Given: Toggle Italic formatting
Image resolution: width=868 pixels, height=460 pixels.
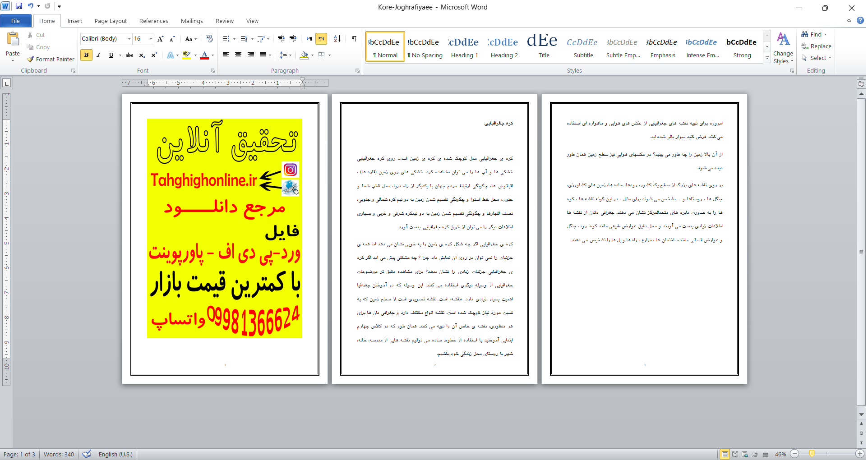Looking at the screenshot, I should (x=98, y=55).
